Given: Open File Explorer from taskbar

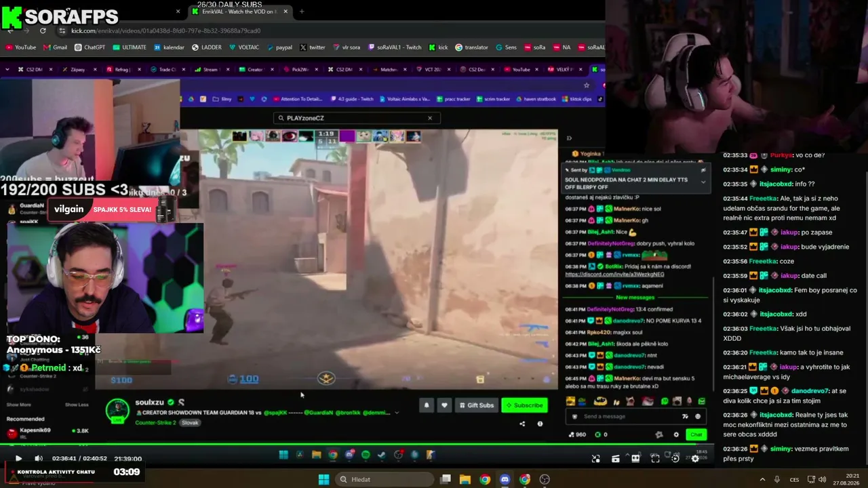Looking at the screenshot, I should pyautogui.click(x=465, y=479).
